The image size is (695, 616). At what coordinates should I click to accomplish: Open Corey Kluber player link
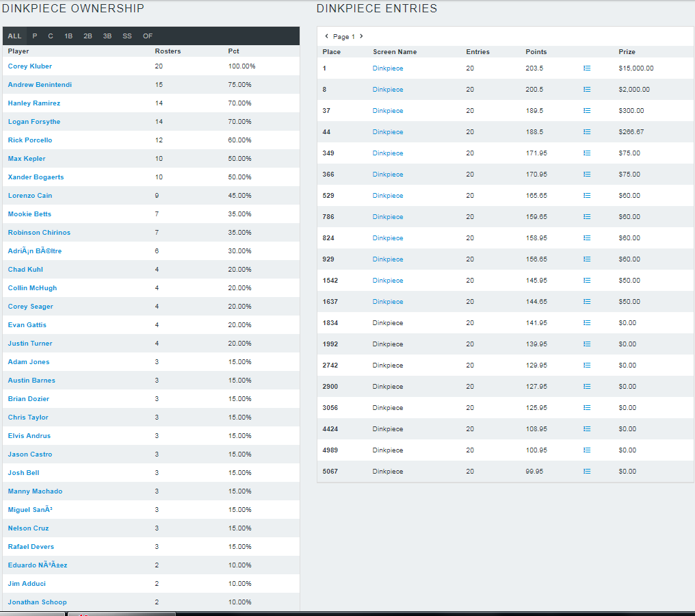tap(29, 66)
